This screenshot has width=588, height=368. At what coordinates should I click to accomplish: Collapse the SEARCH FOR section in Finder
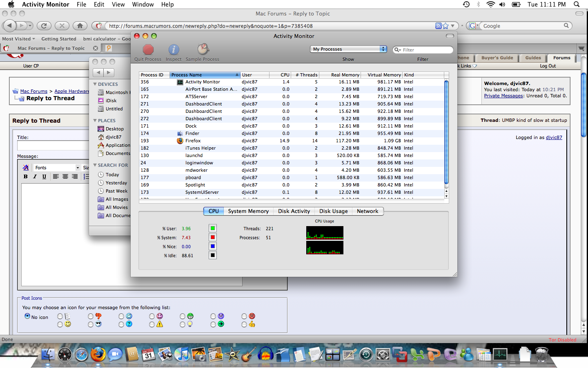pos(95,165)
